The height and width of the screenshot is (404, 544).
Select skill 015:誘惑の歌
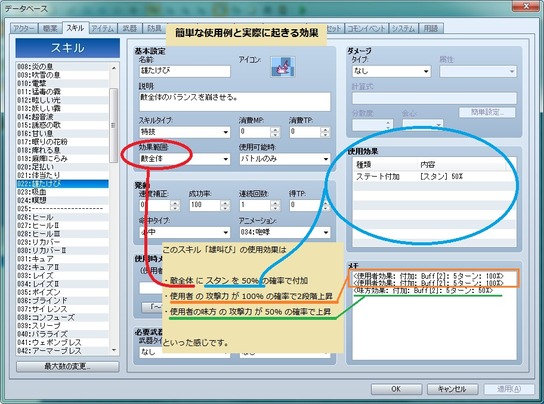click(62, 125)
